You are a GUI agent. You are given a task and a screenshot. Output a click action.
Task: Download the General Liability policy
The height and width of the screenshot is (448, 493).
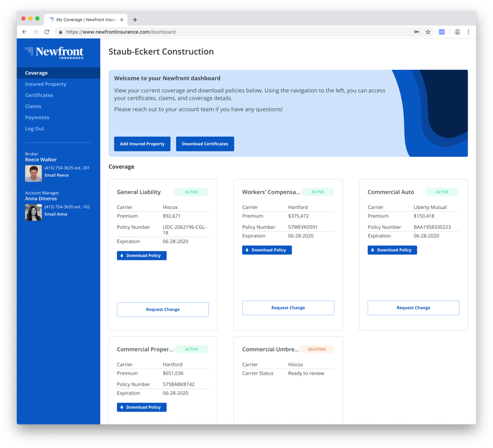(142, 256)
